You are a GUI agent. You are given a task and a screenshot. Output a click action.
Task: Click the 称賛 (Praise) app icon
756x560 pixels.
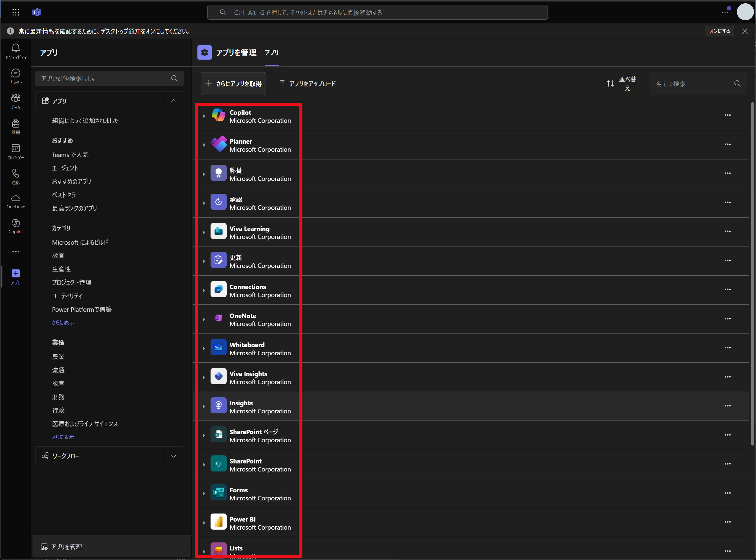218,173
